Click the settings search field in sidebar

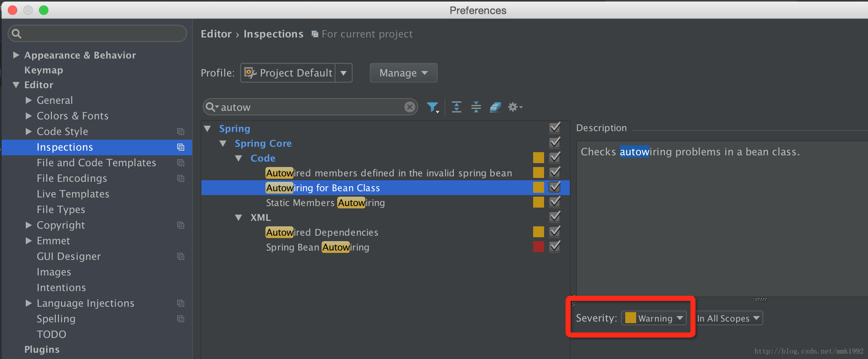97,34
